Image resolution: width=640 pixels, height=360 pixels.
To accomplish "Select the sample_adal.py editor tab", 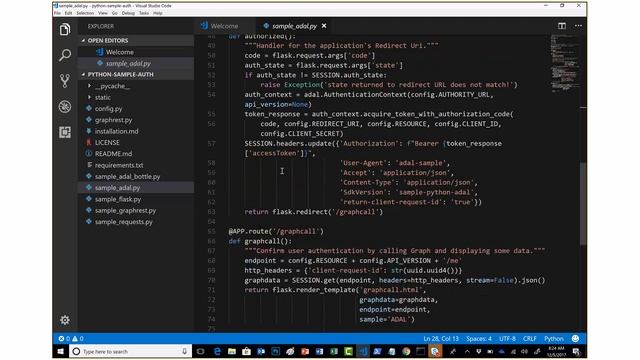I will click(x=295, y=26).
